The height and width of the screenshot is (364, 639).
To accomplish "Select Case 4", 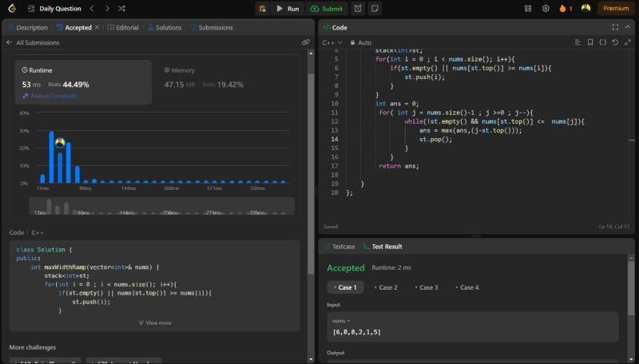I will (467, 287).
